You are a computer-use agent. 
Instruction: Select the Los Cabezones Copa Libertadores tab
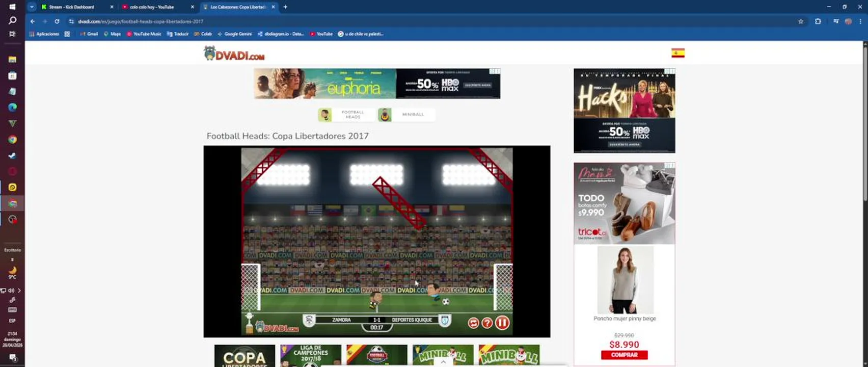(x=238, y=7)
